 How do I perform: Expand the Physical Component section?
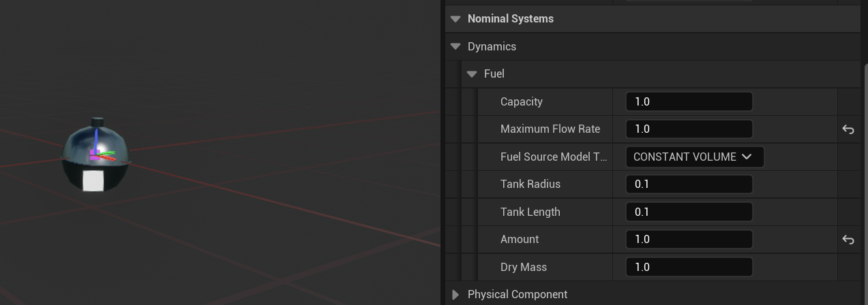455,295
